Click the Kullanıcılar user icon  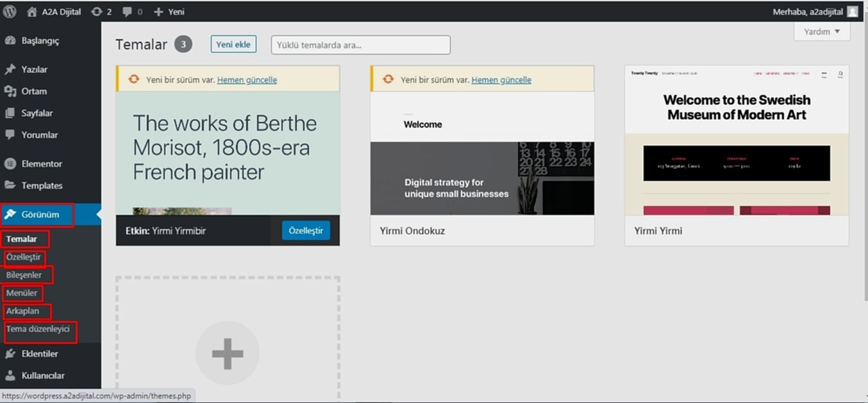coord(10,375)
